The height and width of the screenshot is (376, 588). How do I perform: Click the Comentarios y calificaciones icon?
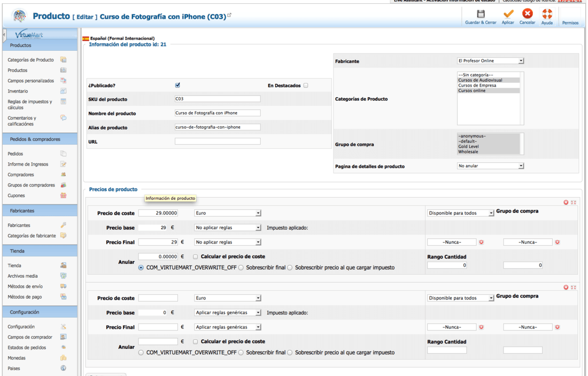64,118
